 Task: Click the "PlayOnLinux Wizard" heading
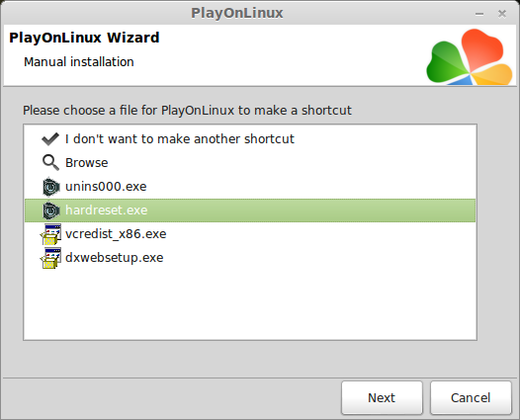84,38
